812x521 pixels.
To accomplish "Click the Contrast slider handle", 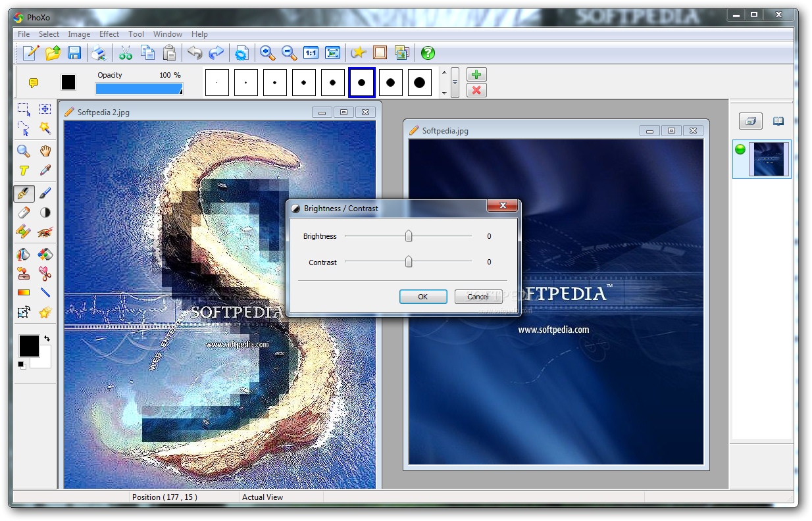I will point(409,262).
